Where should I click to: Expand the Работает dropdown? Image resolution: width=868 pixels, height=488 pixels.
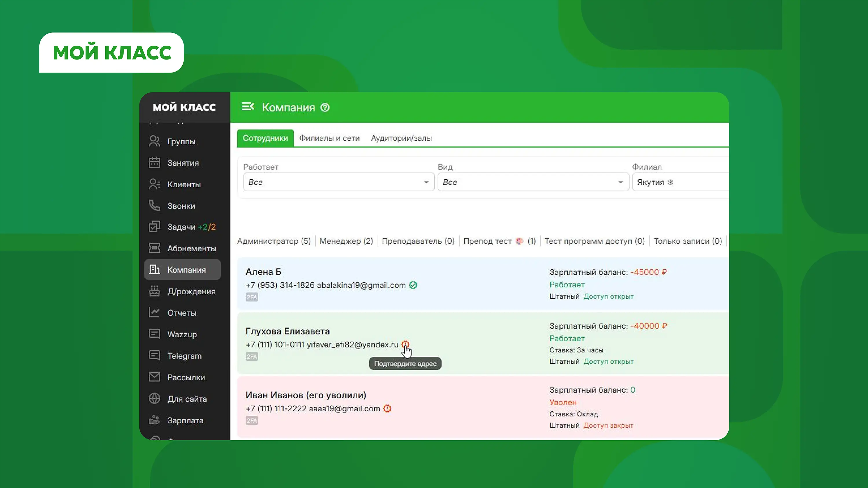click(338, 182)
